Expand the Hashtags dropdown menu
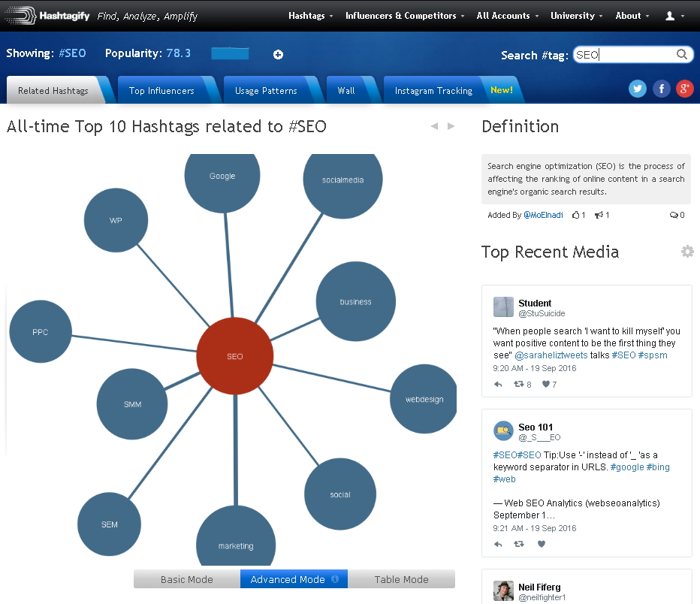 coord(310,16)
